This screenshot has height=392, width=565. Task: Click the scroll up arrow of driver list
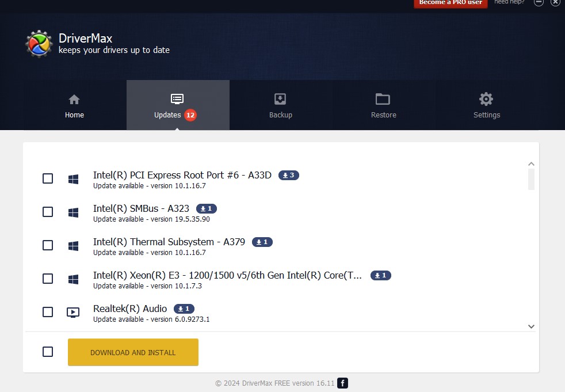[531, 163]
